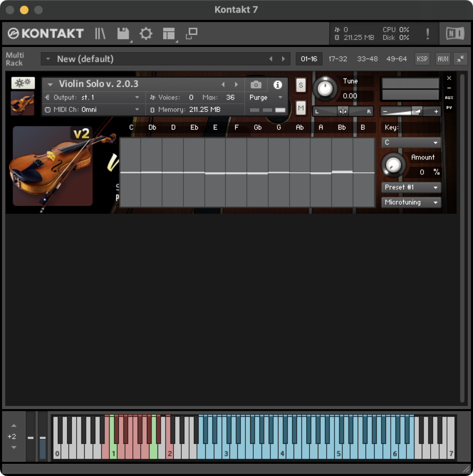473x476 pixels.
Task: Select rack page 49-64
Action: [x=396, y=59]
